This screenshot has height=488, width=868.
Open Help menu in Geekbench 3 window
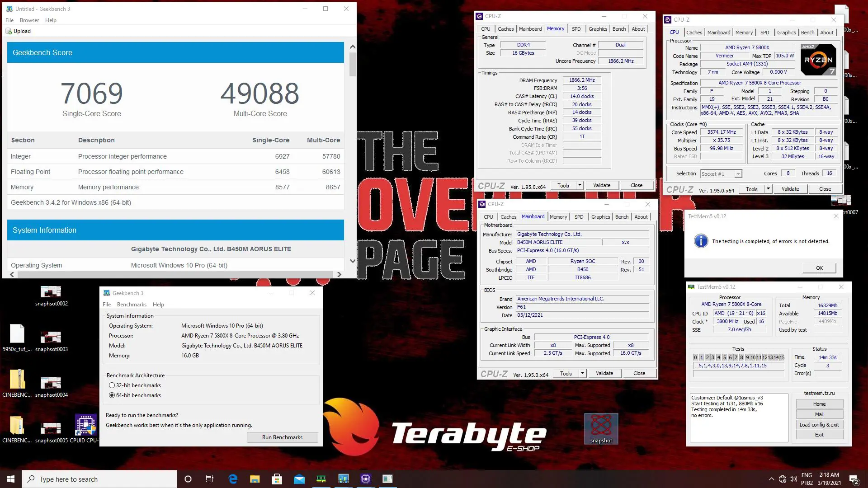[158, 305]
